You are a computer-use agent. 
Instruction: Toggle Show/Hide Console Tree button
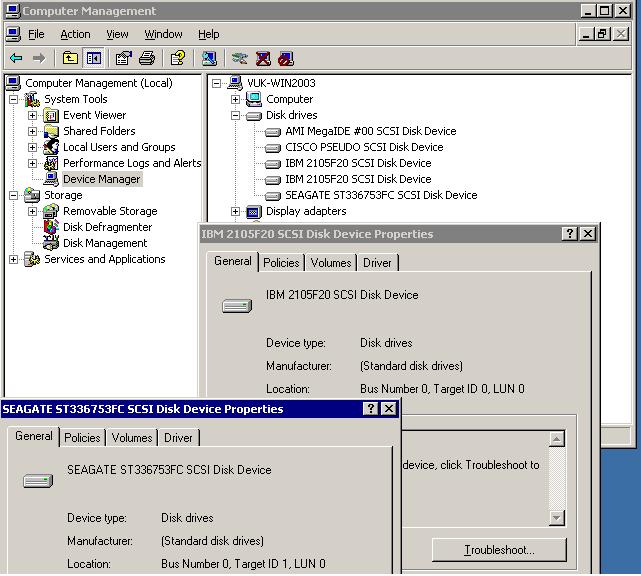pyautogui.click(x=93, y=59)
